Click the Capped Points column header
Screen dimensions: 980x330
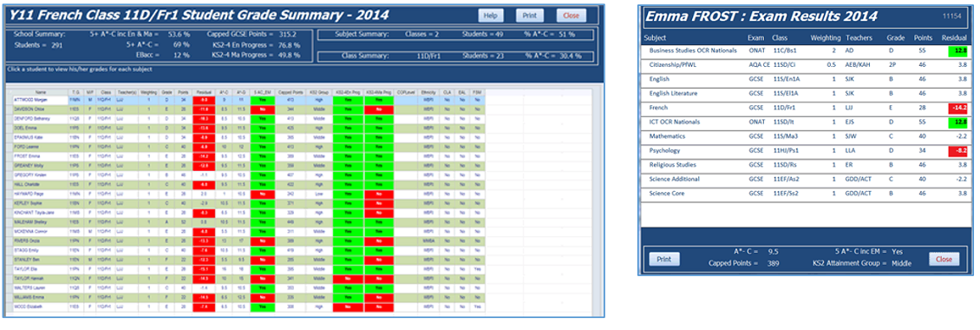(x=290, y=92)
